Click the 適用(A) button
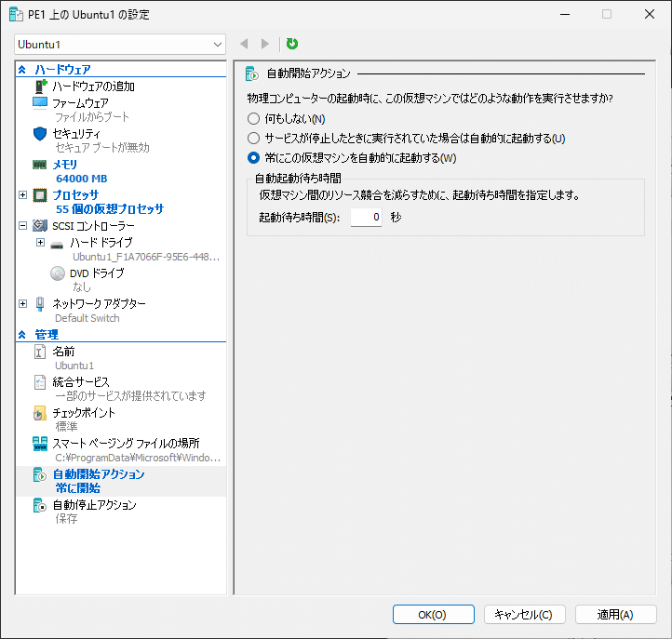 [616, 615]
